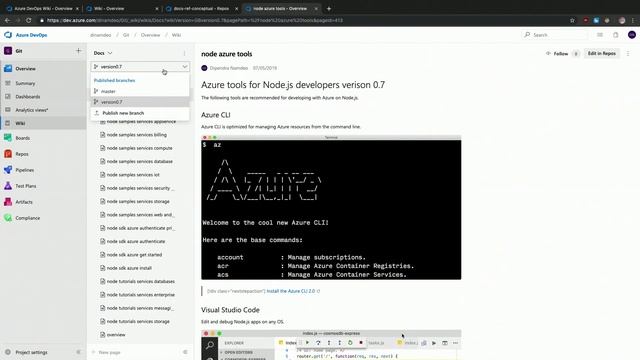Switch to second Wiki - Overview tab
Image resolution: width=640 pixels, height=360 pixels.
coord(122,9)
